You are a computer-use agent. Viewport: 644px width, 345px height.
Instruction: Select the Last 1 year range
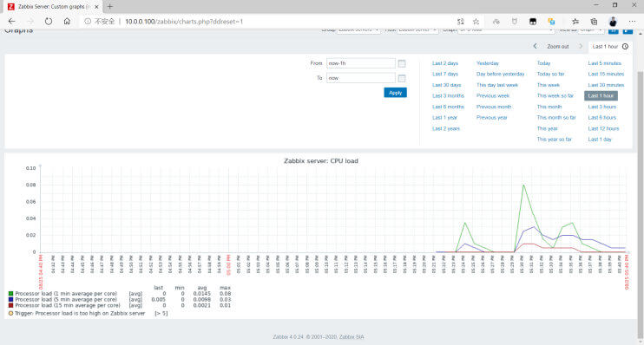pyautogui.click(x=444, y=118)
